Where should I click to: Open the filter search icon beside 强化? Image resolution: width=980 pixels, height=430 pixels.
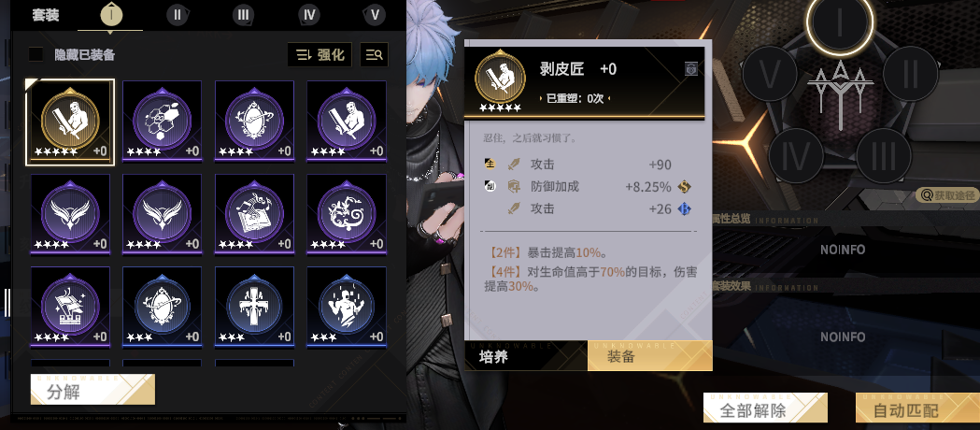point(374,55)
